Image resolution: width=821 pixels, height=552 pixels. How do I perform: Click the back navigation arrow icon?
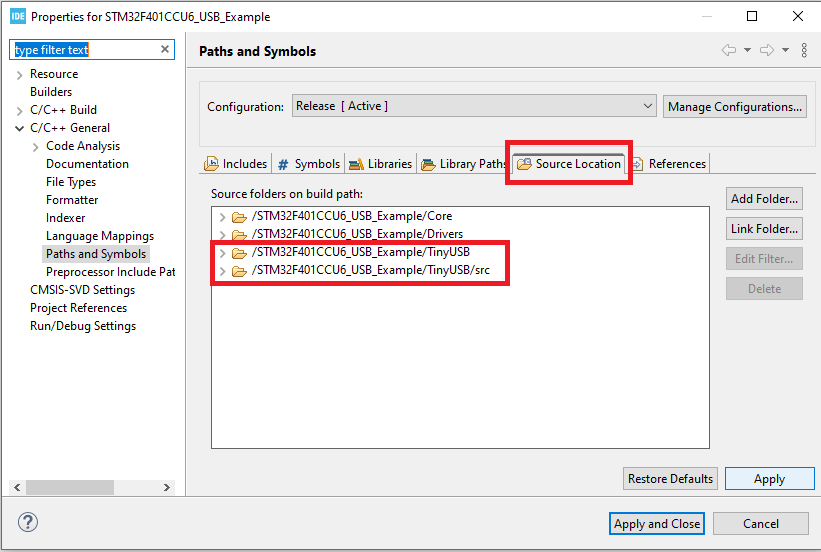click(x=729, y=51)
